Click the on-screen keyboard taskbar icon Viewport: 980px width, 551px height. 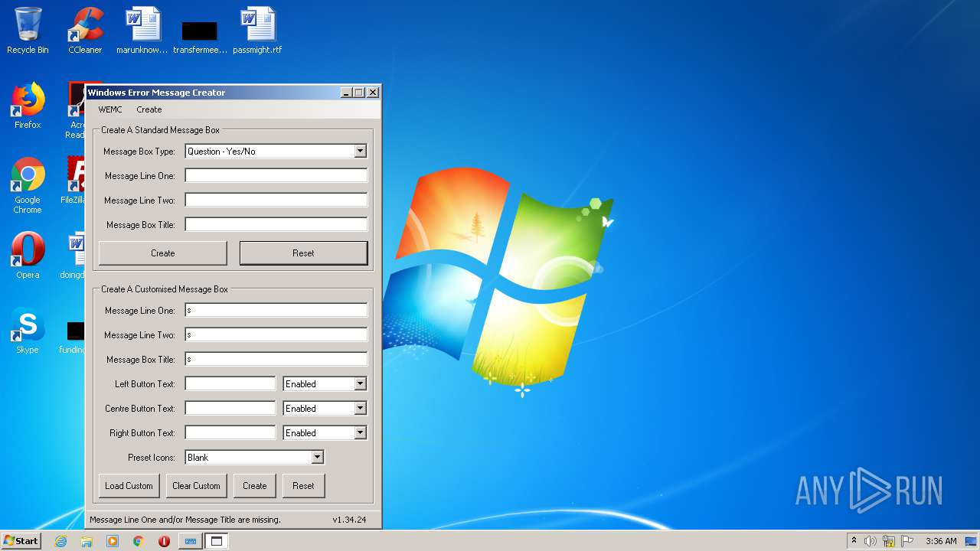[x=191, y=541]
